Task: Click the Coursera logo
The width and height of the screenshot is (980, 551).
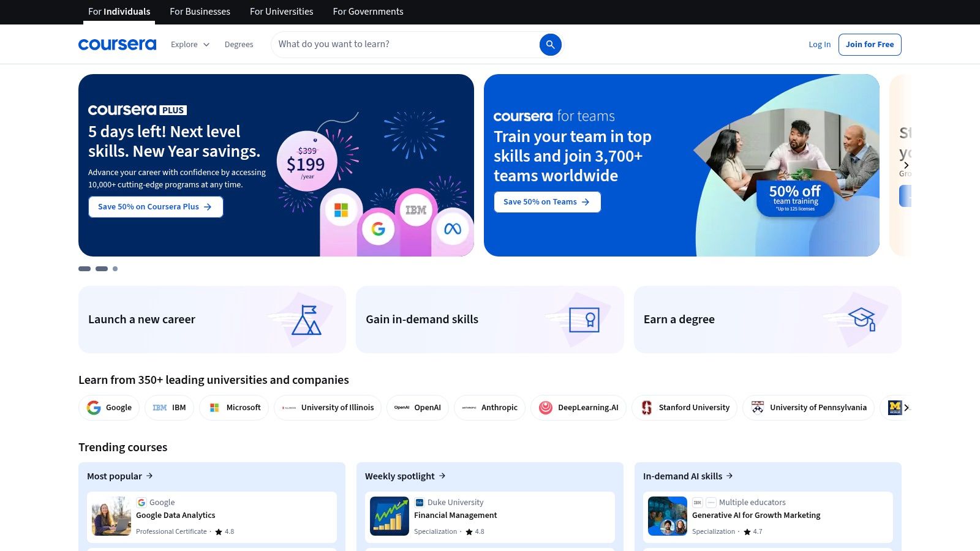Action: 117,43
